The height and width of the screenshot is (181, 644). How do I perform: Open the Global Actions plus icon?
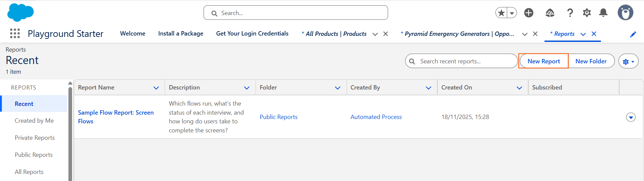coord(529,13)
